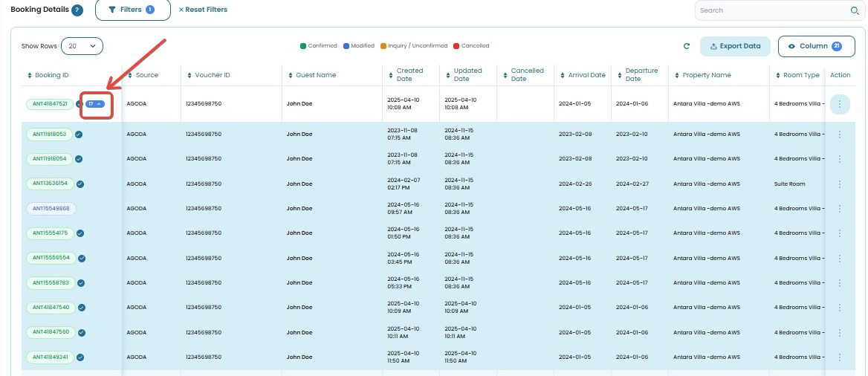Screen dimensions: 868x376
Task: Collapse the 17 related bookings badge
Action: 94,104
